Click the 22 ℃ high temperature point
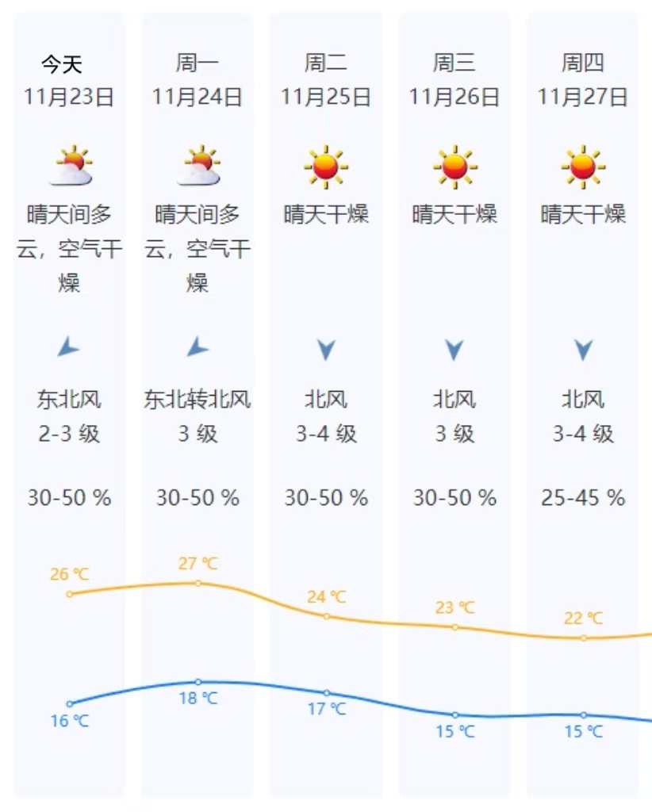Image resolution: width=652 pixels, height=812 pixels. point(584,638)
